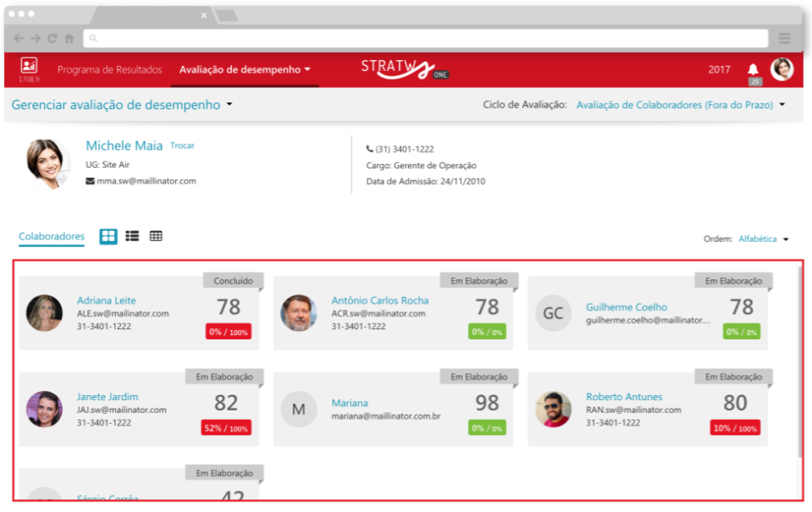The width and height of the screenshot is (812, 512).
Task: Click Roberto Antunes's 10% / 100% badge
Action: click(x=735, y=428)
